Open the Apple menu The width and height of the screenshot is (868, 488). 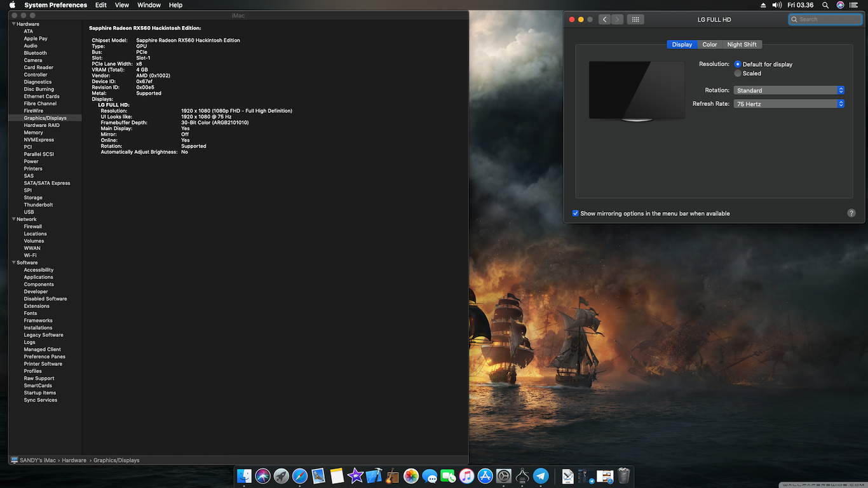[12, 4]
